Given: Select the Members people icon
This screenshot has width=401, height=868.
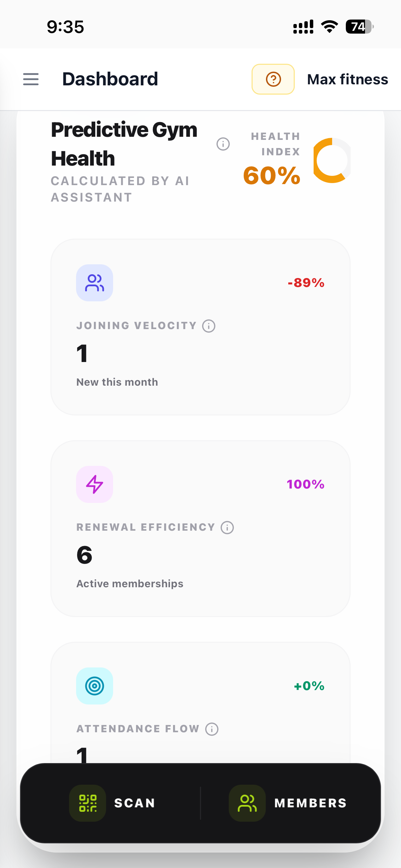Looking at the screenshot, I should [247, 803].
